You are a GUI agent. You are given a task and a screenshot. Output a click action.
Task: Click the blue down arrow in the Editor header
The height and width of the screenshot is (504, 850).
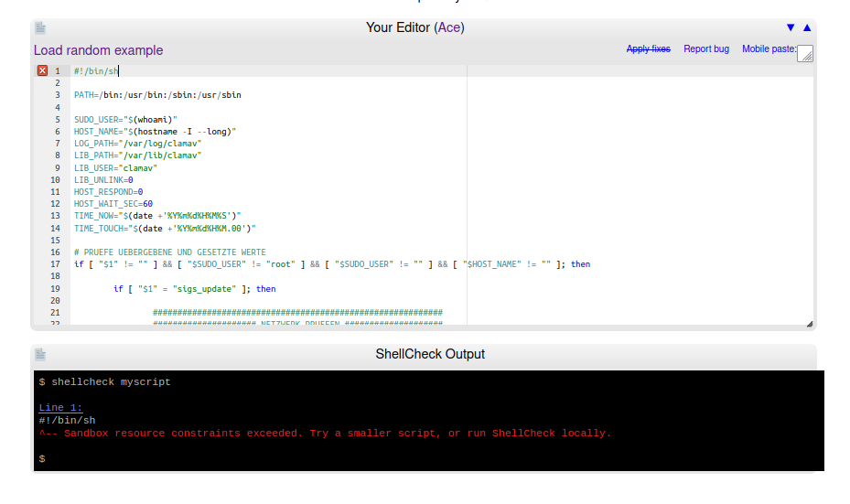pos(791,27)
